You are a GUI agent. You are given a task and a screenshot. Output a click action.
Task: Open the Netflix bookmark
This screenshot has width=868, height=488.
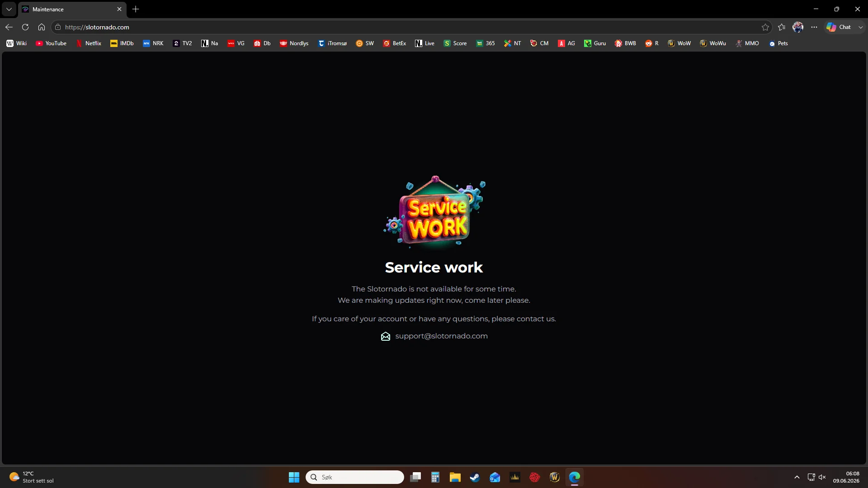[89, 43]
